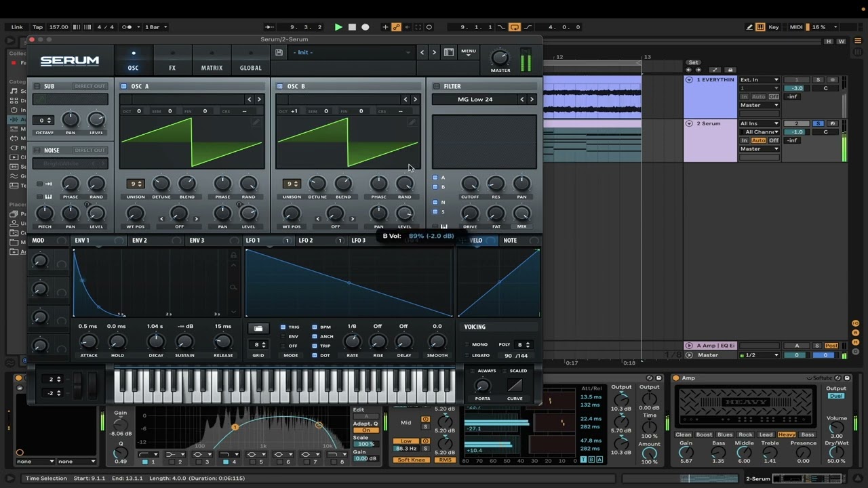Open Serum preset browser icon

(449, 52)
